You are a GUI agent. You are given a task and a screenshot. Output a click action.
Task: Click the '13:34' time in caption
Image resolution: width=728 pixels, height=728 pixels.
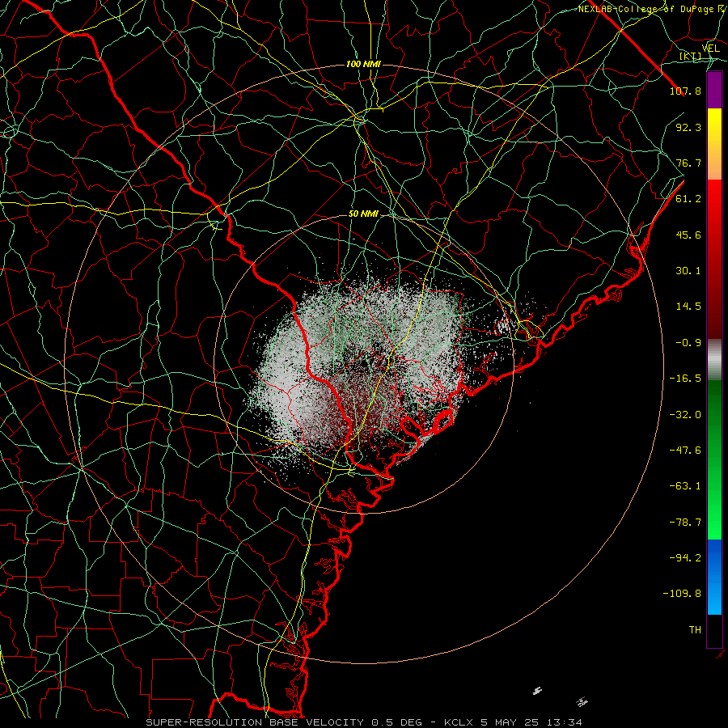[x=565, y=722]
